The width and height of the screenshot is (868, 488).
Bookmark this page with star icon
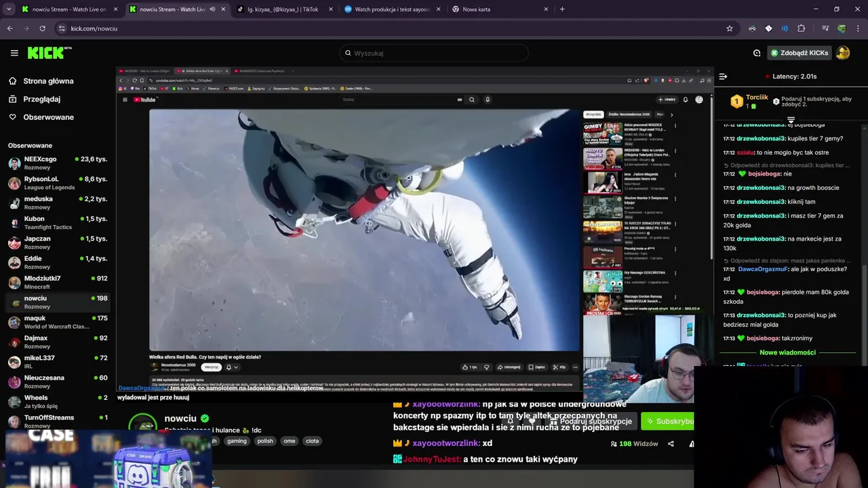coord(730,28)
